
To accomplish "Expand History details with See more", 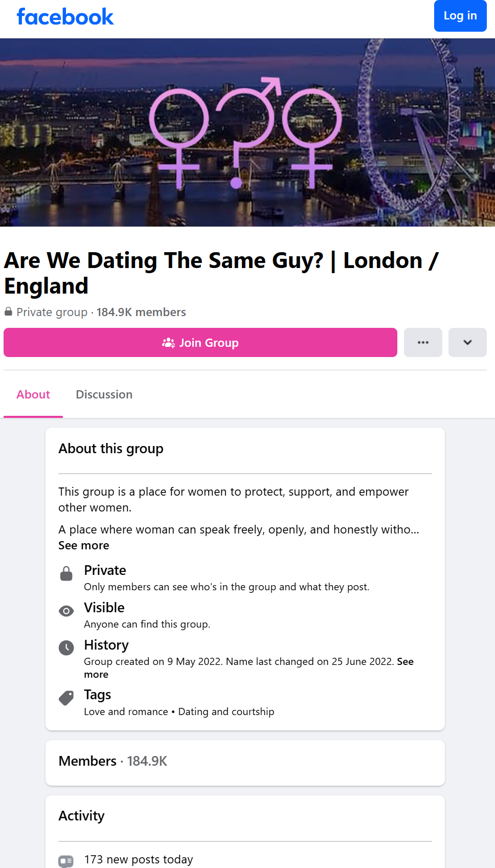I will [x=405, y=662].
